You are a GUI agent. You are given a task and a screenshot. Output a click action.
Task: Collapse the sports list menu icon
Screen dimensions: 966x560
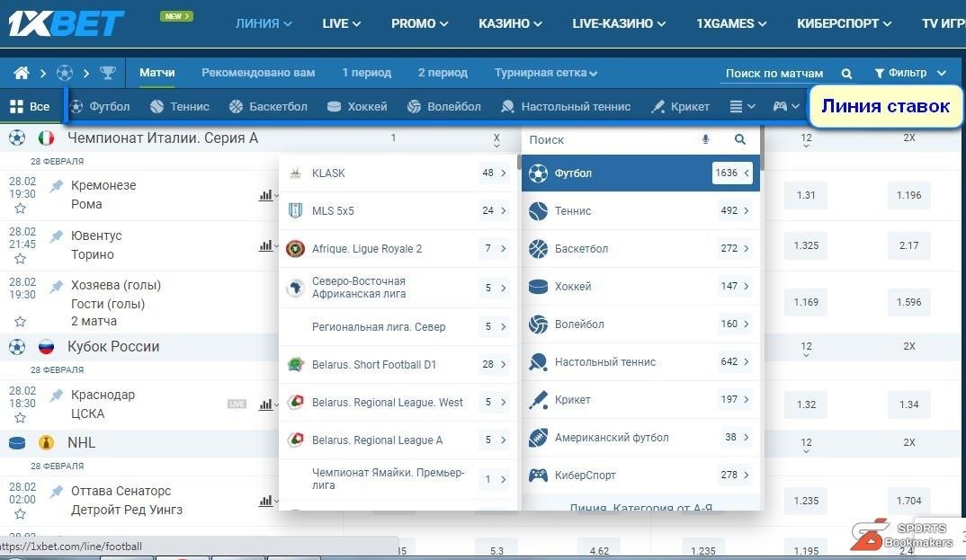742,106
